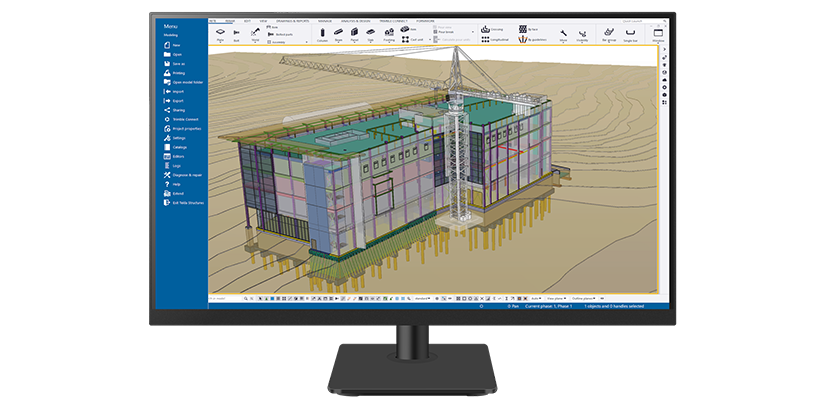Expand the side pane arrow

point(665,49)
